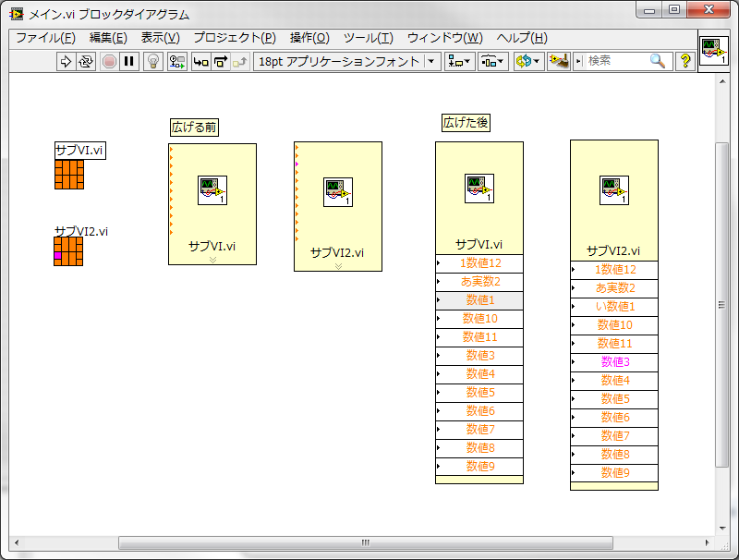Viewport: 739px width, 560px height.
Task: Open the 表示(V) menu
Action: coord(160,38)
